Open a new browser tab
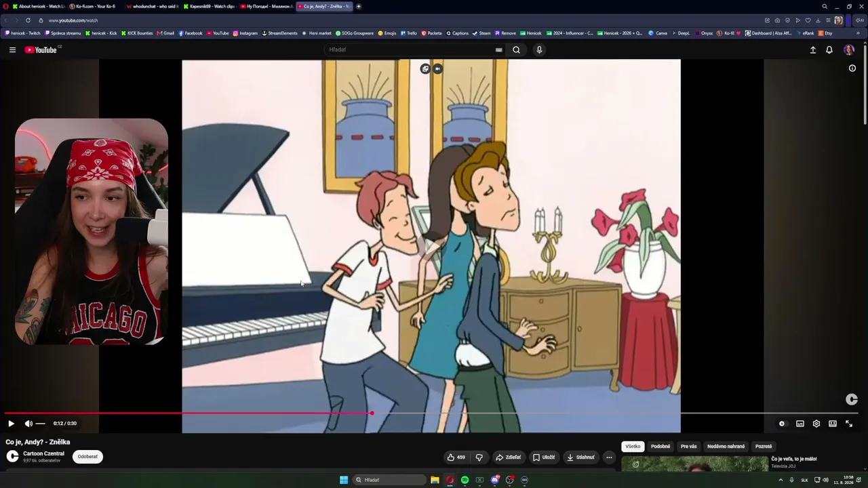The height and width of the screenshot is (488, 868). click(359, 6)
